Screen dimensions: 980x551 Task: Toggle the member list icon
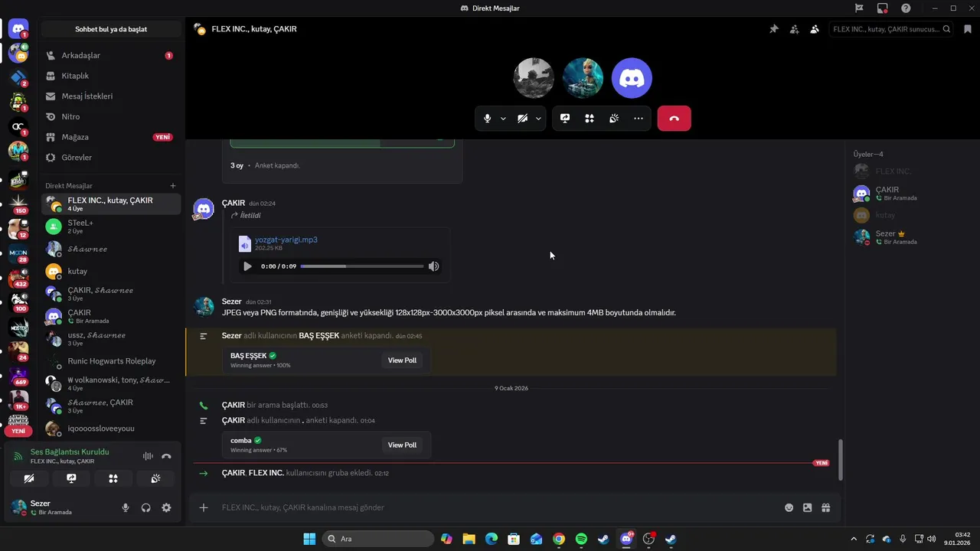[814, 29]
